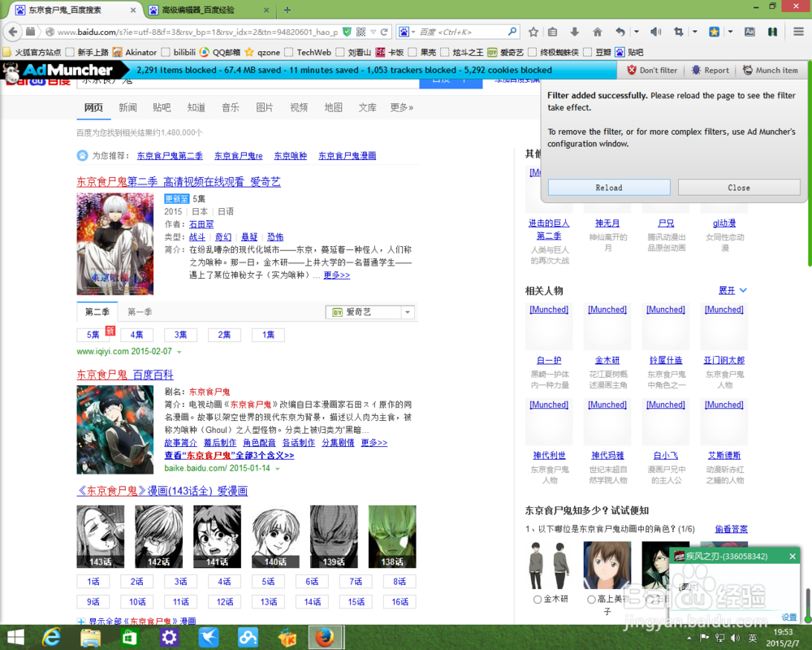Viewport: 812px width, 650px height.
Task: Click the green shield security icon
Action: (347, 32)
